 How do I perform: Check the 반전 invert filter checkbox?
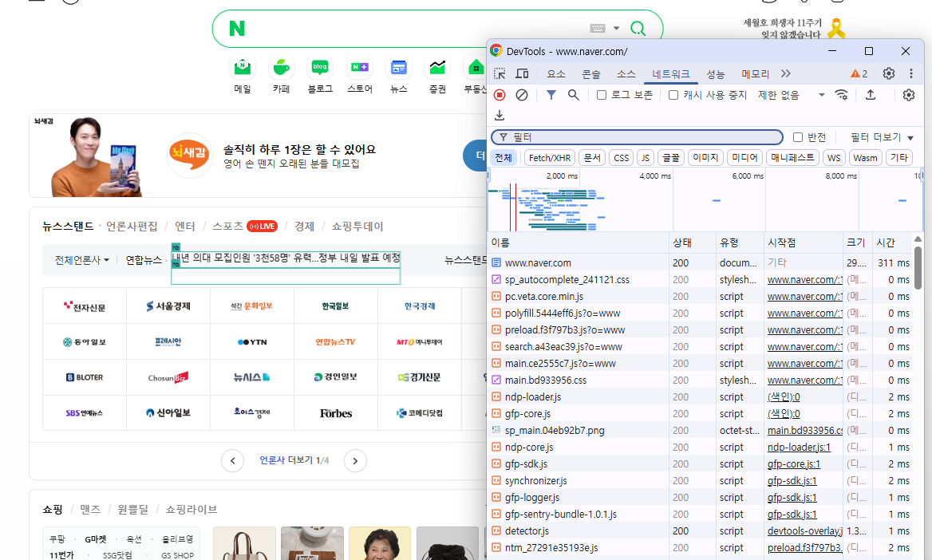click(798, 137)
